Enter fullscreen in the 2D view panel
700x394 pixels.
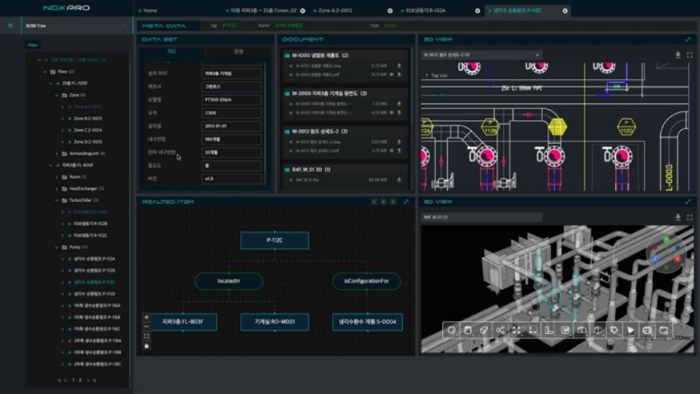689,55
